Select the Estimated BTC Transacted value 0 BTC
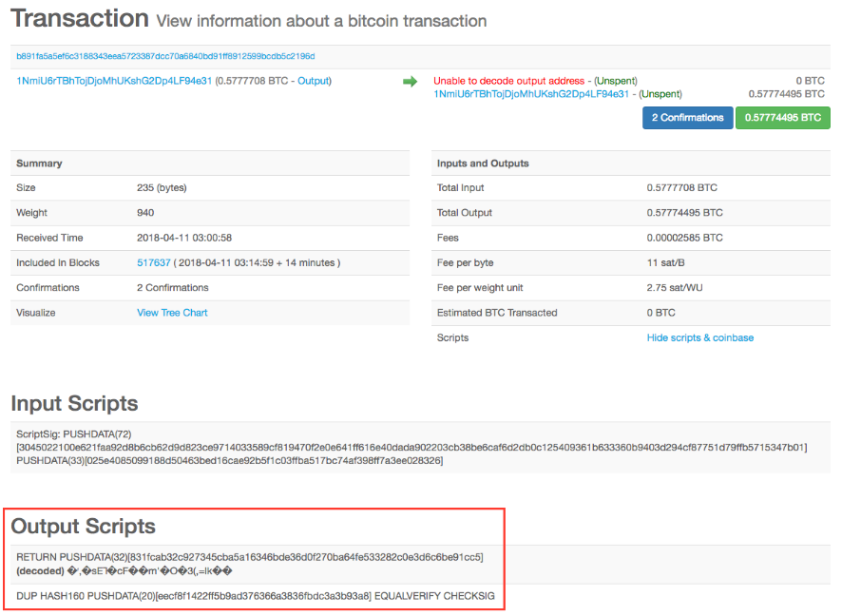The height and width of the screenshot is (616, 861). 661,313
